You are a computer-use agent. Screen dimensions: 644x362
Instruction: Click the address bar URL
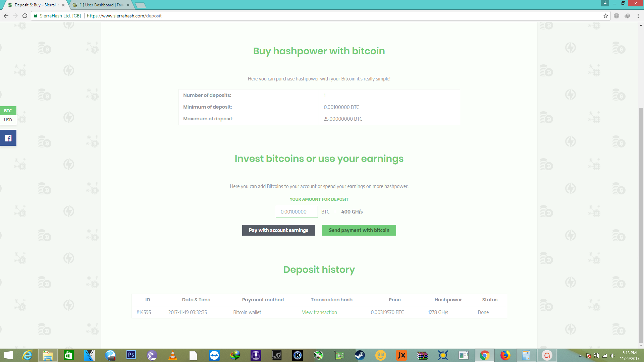click(124, 16)
